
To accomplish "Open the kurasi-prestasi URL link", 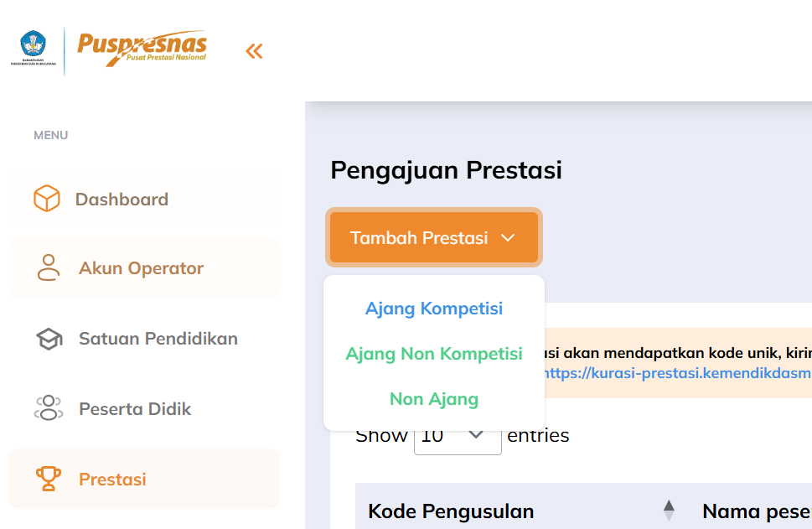I will (677, 373).
